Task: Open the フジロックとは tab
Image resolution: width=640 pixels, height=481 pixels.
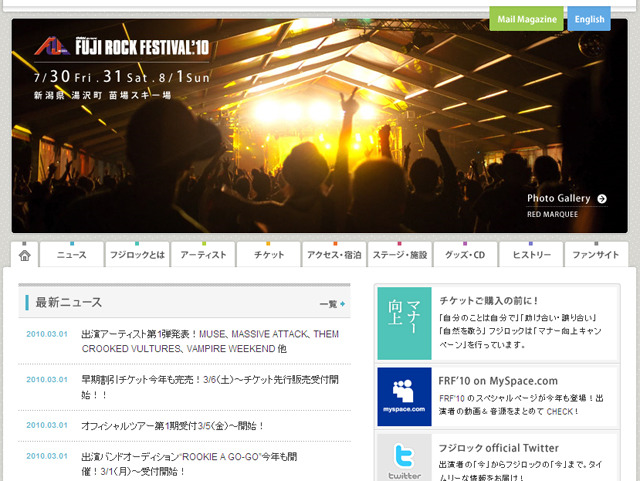Action: tap(137, 254)
